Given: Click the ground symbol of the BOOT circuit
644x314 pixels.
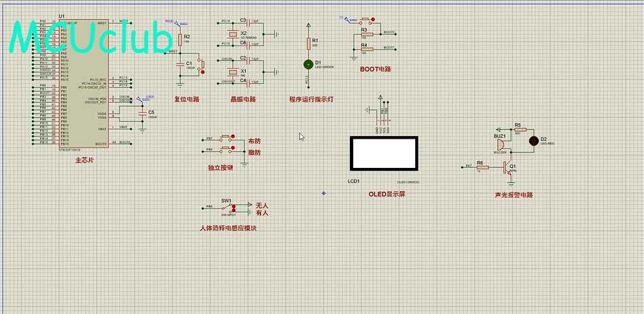Looking at the screenshot, I should [x=354, y=58].
